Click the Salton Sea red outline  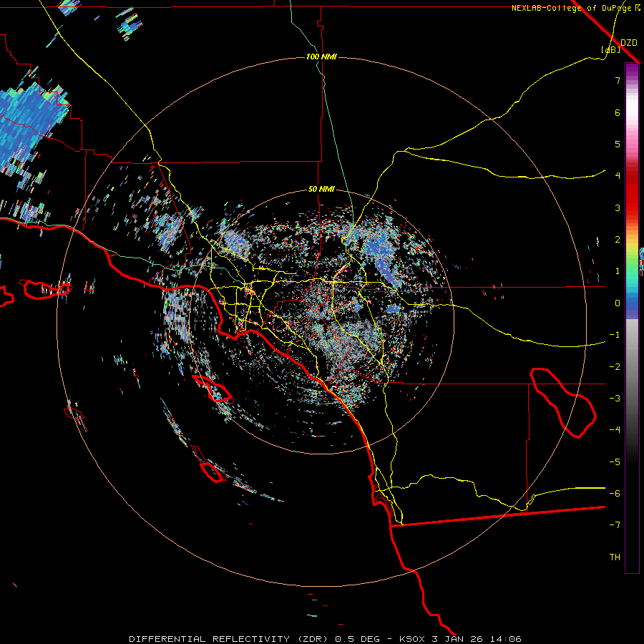[x=563, y=402]
